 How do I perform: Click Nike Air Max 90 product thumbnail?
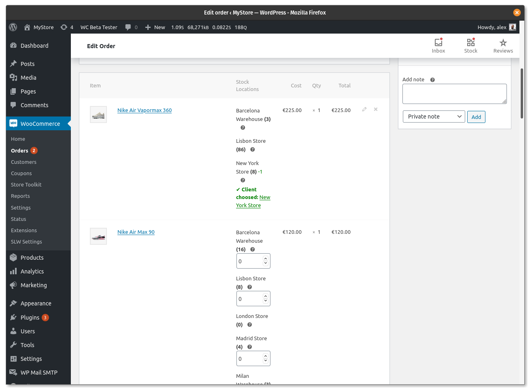click(x=98, y=236)
